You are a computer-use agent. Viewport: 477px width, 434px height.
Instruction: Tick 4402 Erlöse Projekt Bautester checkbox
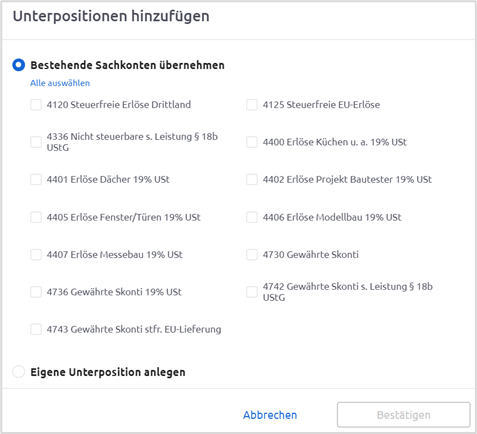(x=252, y=179)
